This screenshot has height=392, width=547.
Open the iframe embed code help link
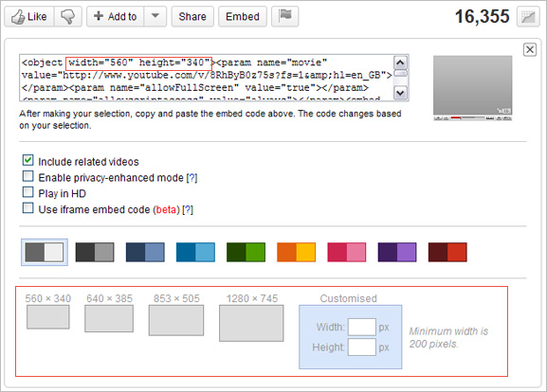(188, 210)
